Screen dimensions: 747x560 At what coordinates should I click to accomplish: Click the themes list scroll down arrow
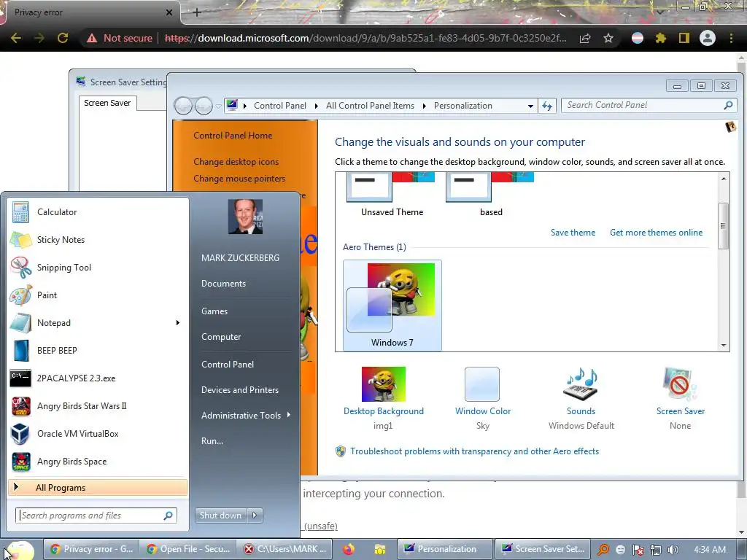click(x=724, y=346)
